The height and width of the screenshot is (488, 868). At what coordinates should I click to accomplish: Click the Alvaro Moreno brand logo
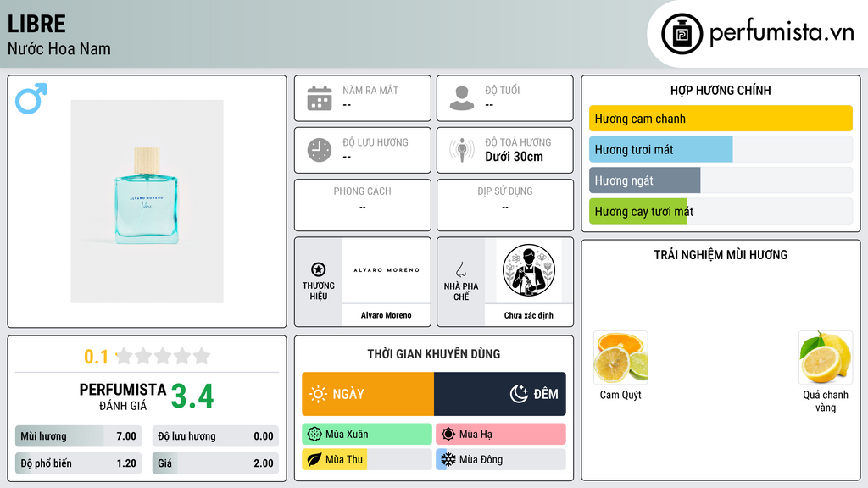point(387,270)
